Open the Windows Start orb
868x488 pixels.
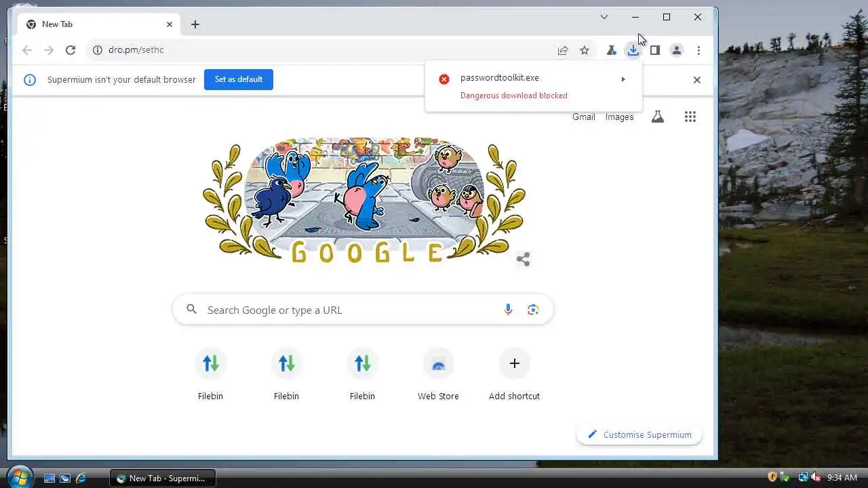(x=19, y=477)
